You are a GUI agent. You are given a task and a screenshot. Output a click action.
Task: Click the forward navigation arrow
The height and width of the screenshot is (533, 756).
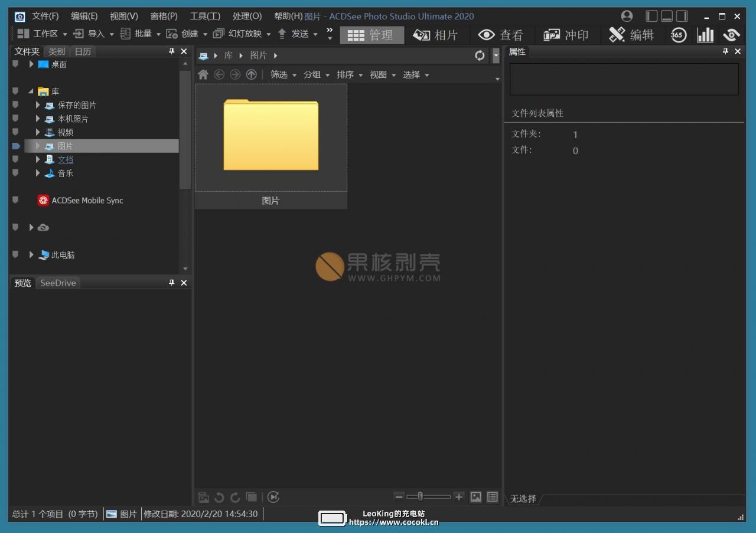coord(235,74)
